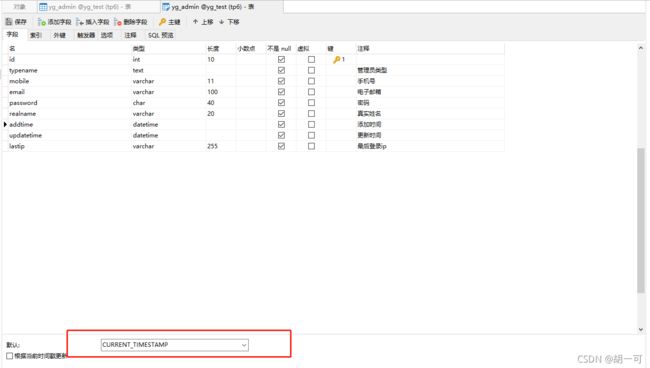Switch to the Triggers (触发器) tab
Viewport: 650px width, 368px height.
86,35
